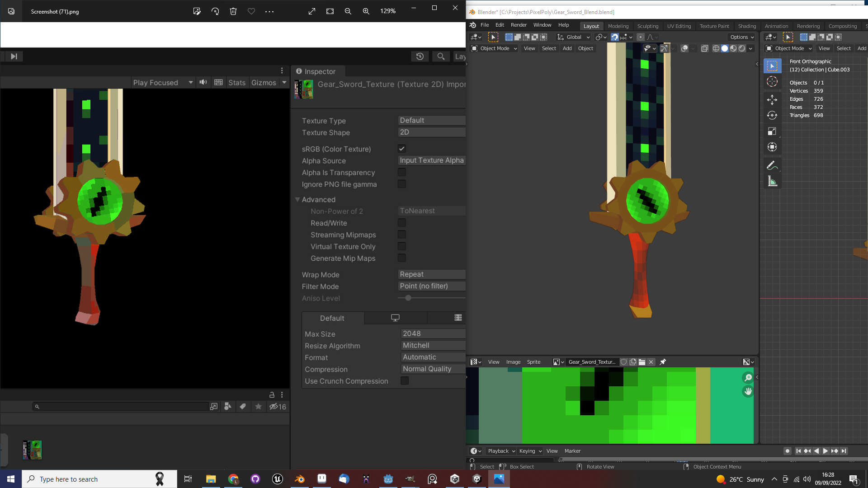Collapse the Advanced section

pos(298,199)
